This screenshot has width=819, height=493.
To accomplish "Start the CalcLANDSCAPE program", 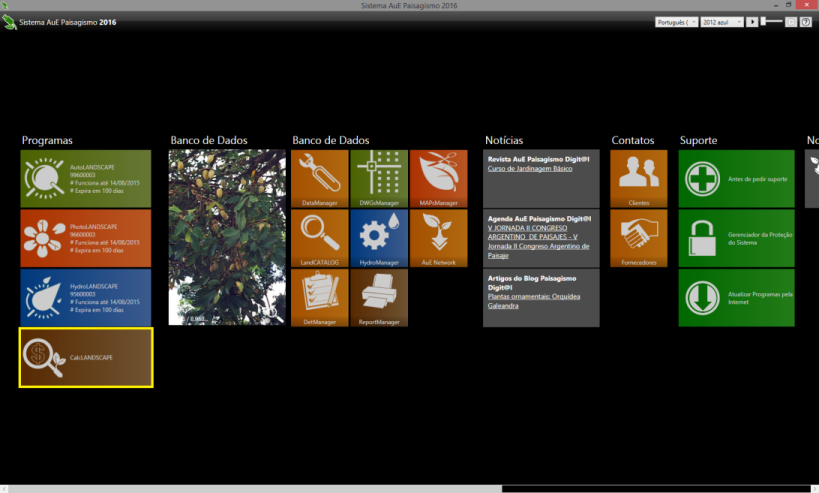I will click(85, 357).
